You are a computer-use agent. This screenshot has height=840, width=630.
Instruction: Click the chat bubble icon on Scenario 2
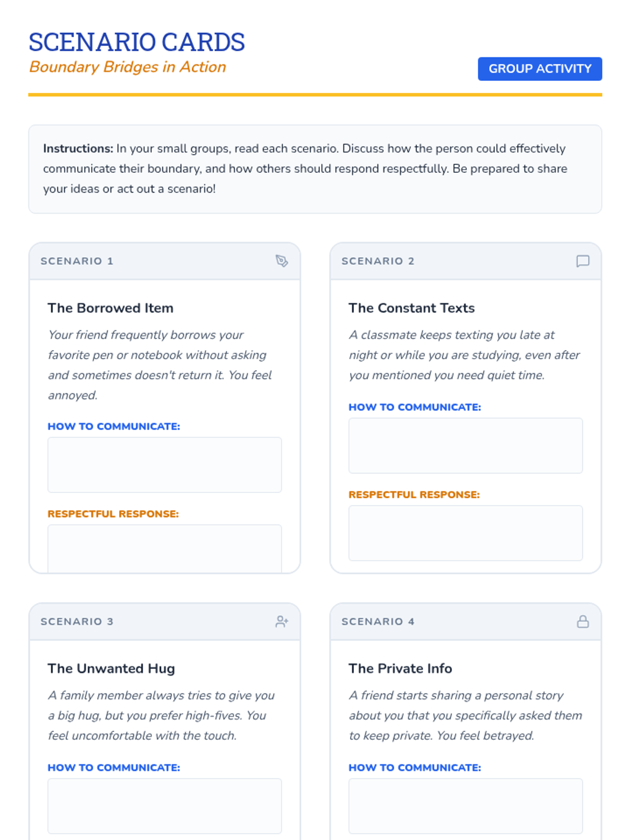coord(583,261)
